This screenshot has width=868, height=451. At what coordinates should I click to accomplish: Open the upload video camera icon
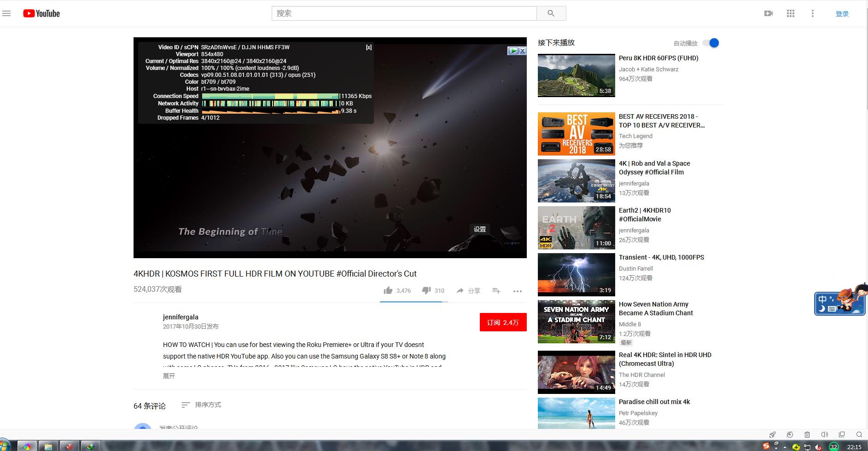pos(769,13)
